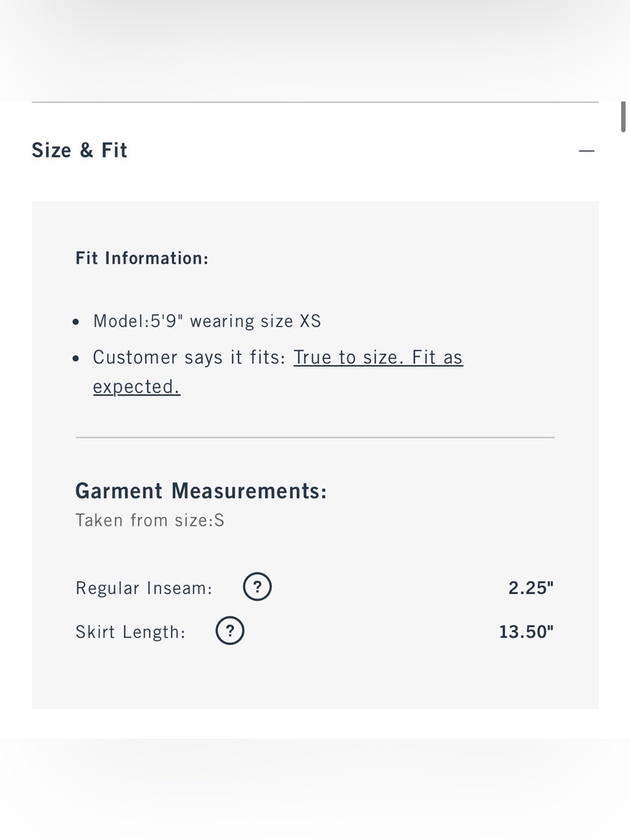Open the 'True to size. Fit as' link
Image resolution: width=630 pixels, height=840 pixels.
click(378, 358)
